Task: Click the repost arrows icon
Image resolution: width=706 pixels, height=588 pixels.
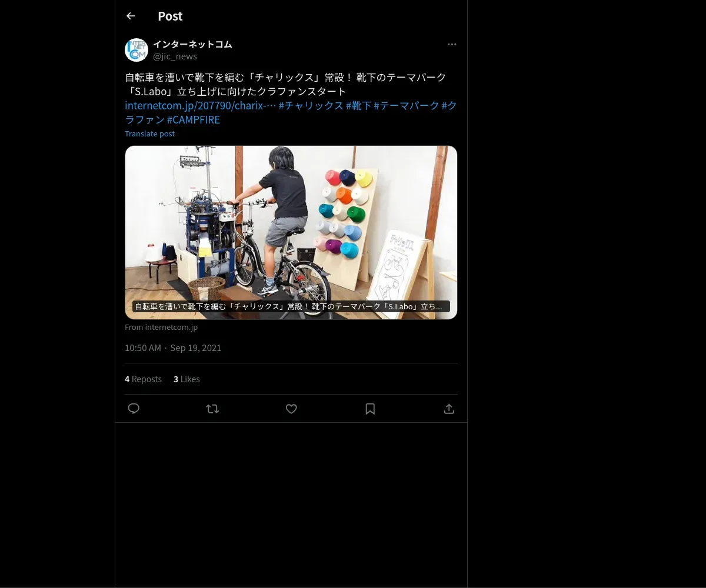Action: click(x=212, y=409)
